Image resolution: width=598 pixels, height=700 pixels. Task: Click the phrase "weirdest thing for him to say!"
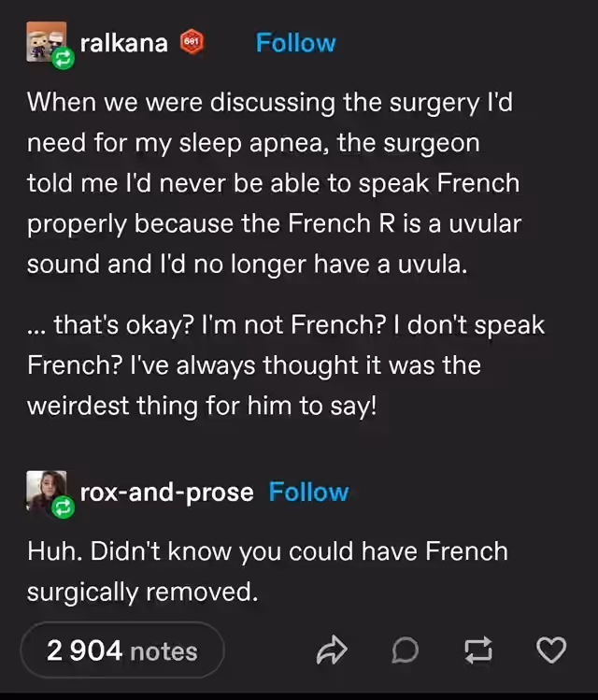pos(202,407)
